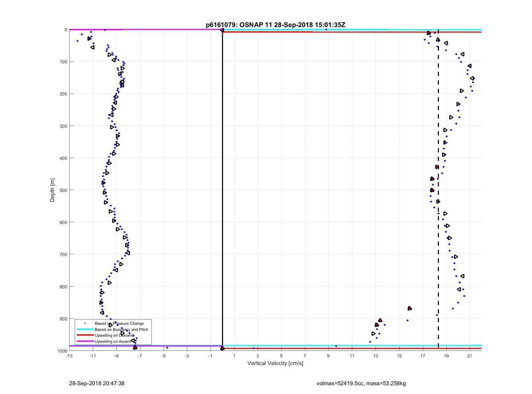This screenshot has width=532, height=394.
Task: Click the red marker near 870 m depth
Action: [409, 308]
